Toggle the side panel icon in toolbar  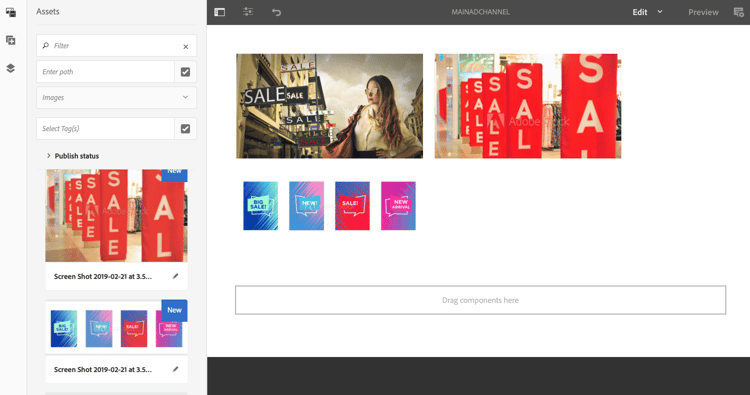coord(220,12)
